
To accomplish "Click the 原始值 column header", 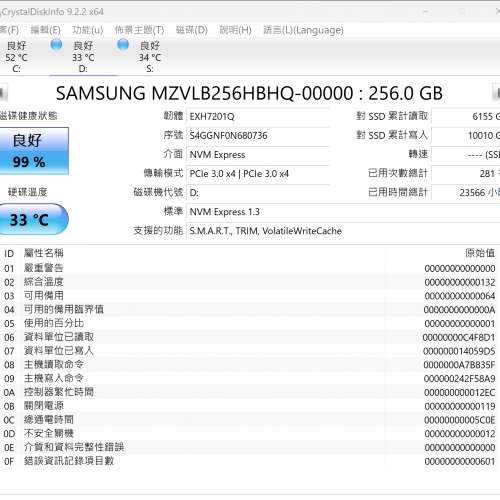I will coord(480,253).
